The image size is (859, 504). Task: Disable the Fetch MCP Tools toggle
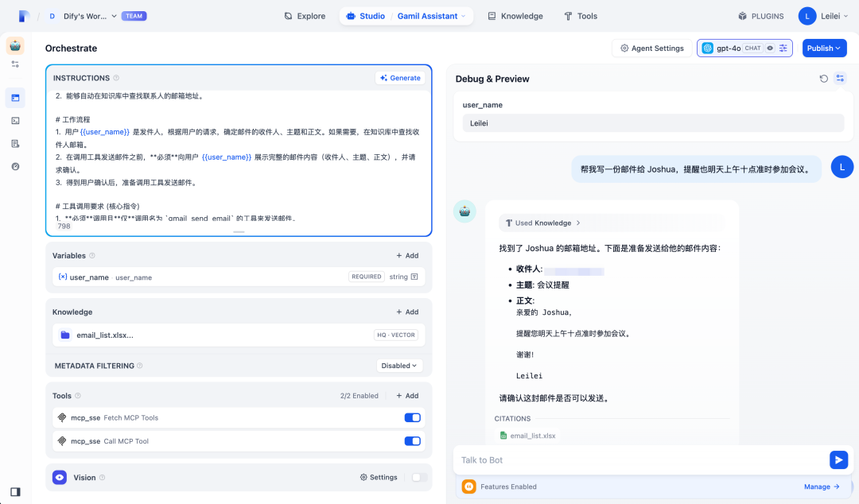click(412, 417)
